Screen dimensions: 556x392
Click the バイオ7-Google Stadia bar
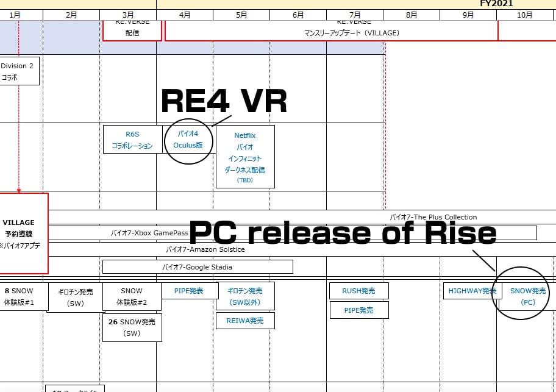point(197,266)
